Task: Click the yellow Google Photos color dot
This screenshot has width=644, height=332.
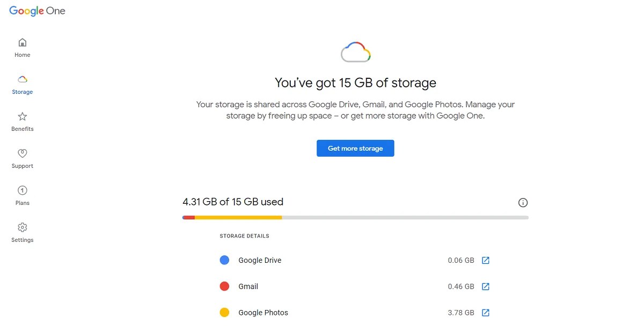Action: click(x=225, y=313)
